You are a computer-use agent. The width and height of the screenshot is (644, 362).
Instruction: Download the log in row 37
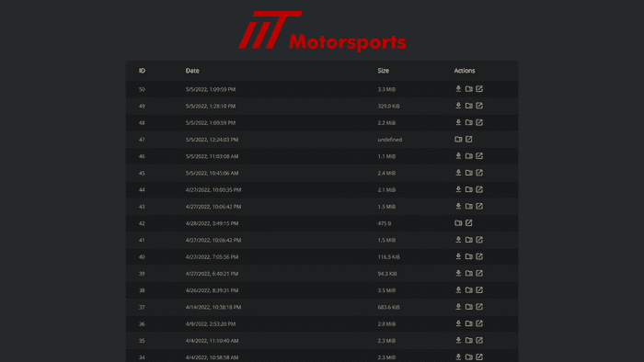click(x=458, y=307)
